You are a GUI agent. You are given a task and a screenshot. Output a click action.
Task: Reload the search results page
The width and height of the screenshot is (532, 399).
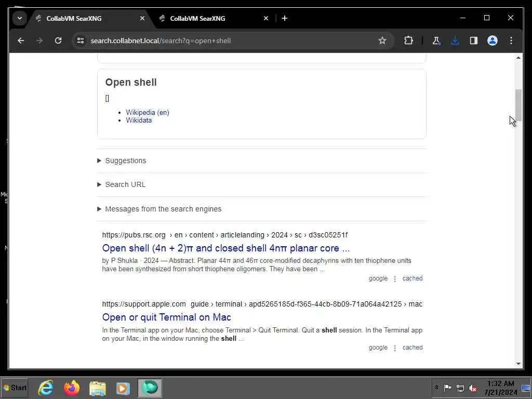tap(58, 41)
